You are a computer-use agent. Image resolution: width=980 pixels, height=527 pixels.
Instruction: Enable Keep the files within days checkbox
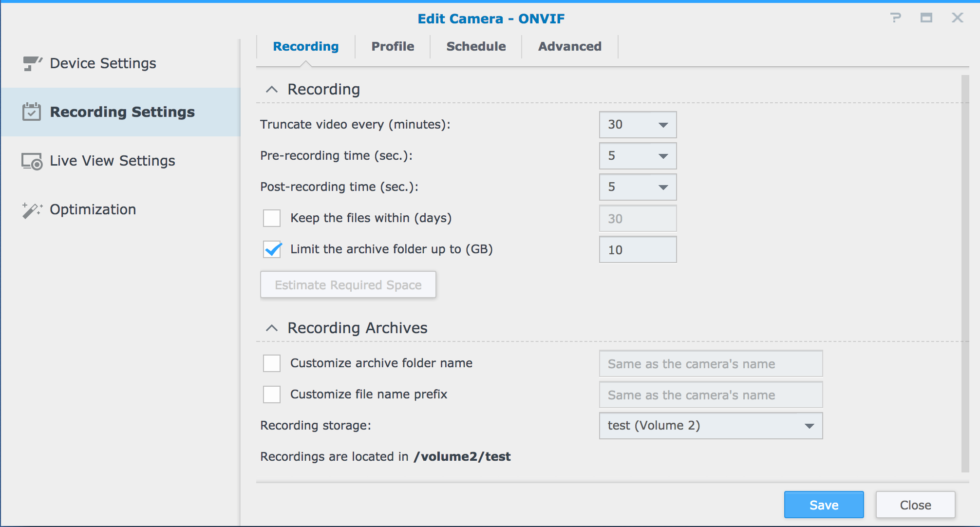272,218
